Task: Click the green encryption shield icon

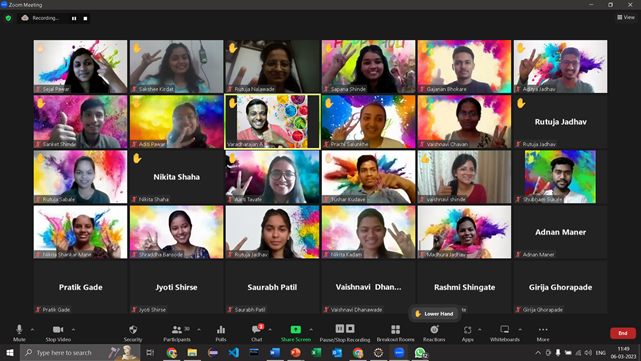Action: 8,18
